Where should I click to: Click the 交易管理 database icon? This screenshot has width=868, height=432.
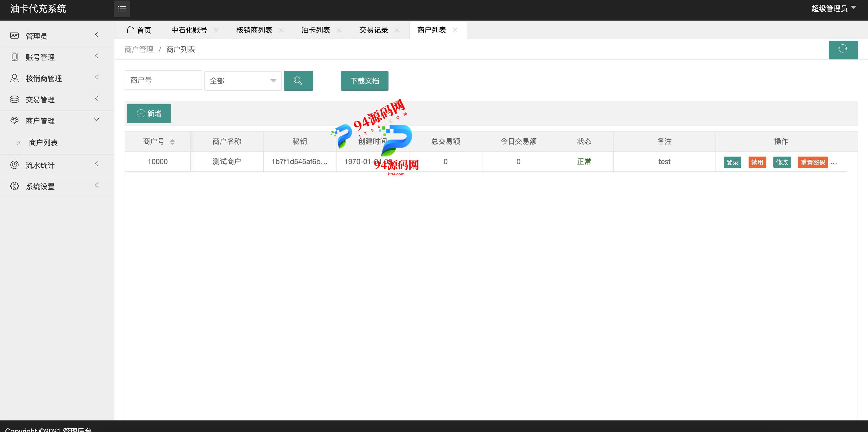point(14,99)
